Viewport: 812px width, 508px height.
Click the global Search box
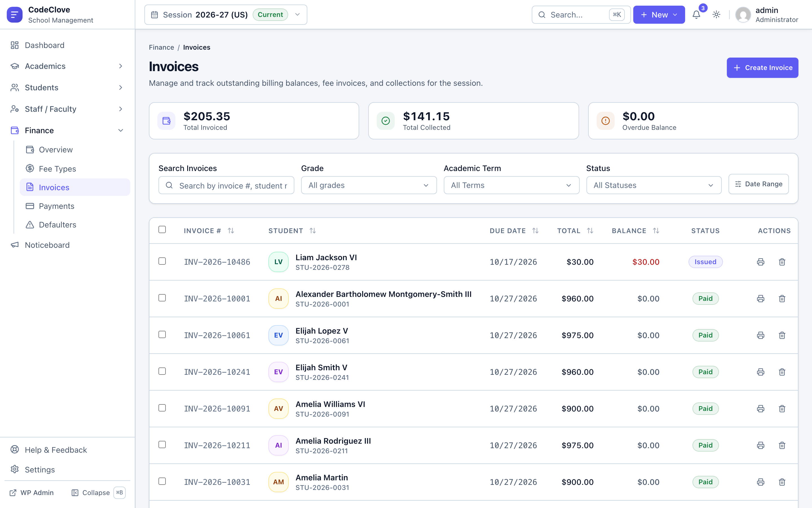(x=581, y=14)
